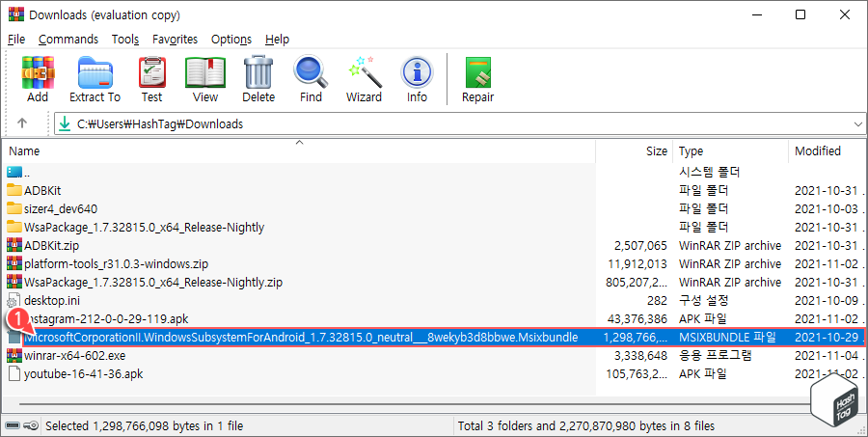Open the Commands menu
The image size is (868, 437).
68,40
